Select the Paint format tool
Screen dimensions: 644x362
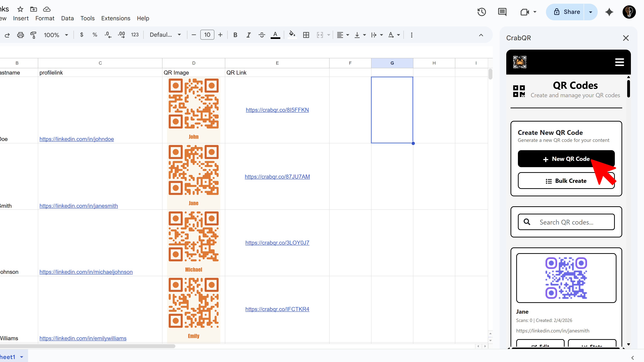pyautogui.click(x=33, y=35)
